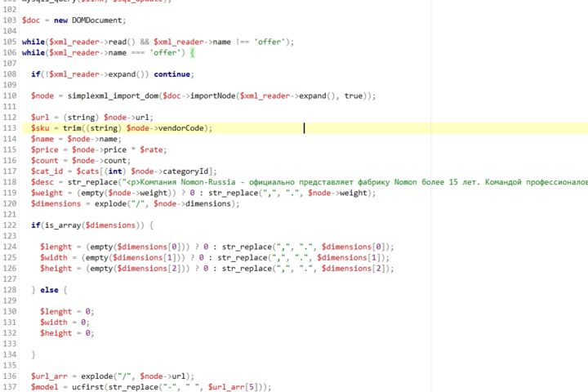Click $rate variable on line 115
The width and height of the screenshot is (588, 392).
tap(151, 149)
